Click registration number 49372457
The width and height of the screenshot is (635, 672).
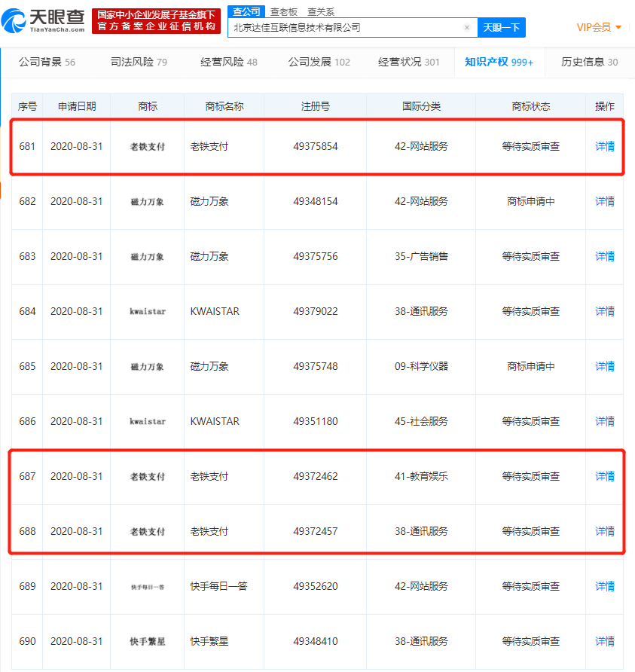pyautogui.click(x=316, y=531)
